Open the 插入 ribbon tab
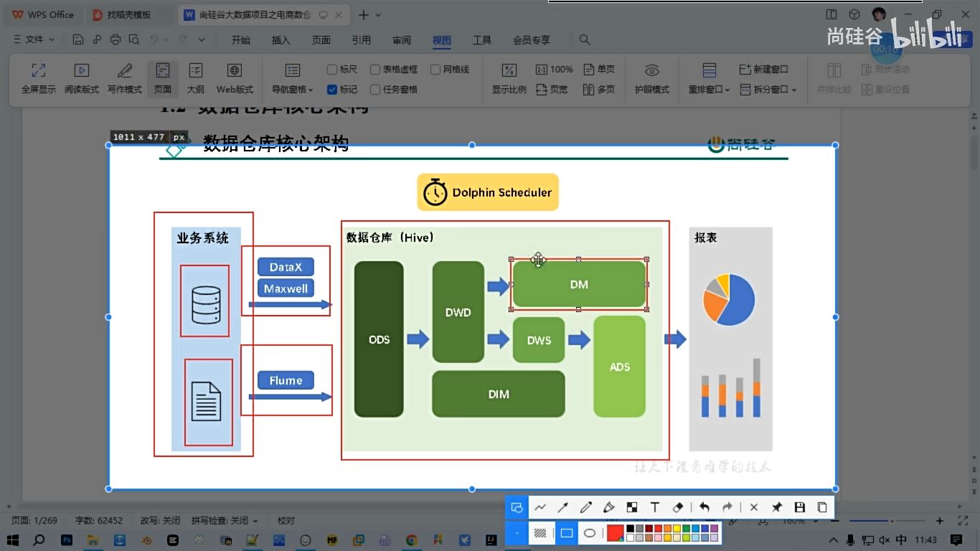Image resolution: width=980 pixels, height=551 pixels. (281, 40)
